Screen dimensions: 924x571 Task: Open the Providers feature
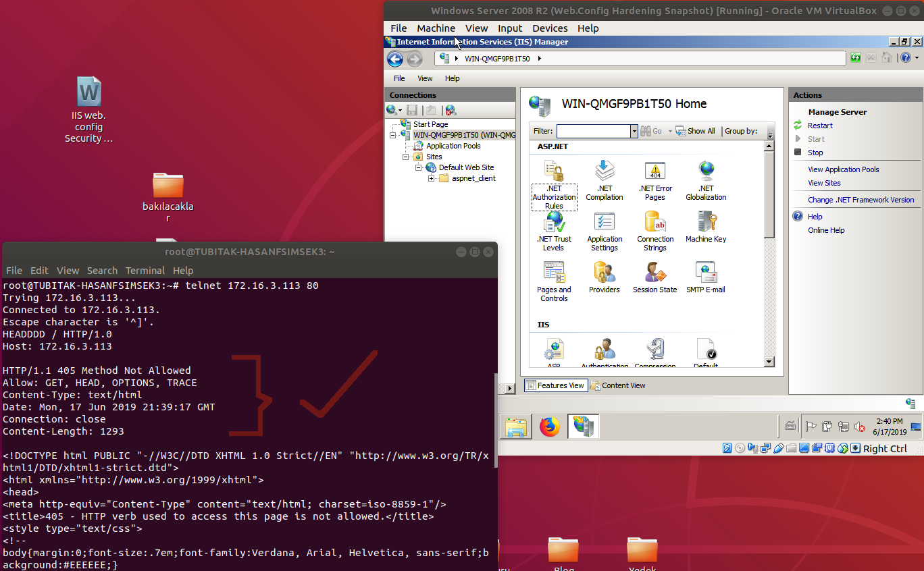pyautogui.click(x=605, y=277)
